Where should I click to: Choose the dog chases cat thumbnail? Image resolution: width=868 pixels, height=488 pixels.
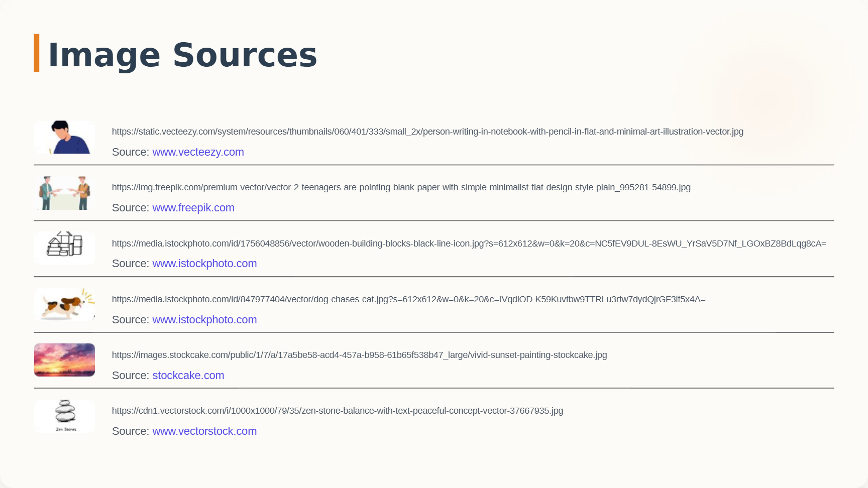[x=64, y=304]
